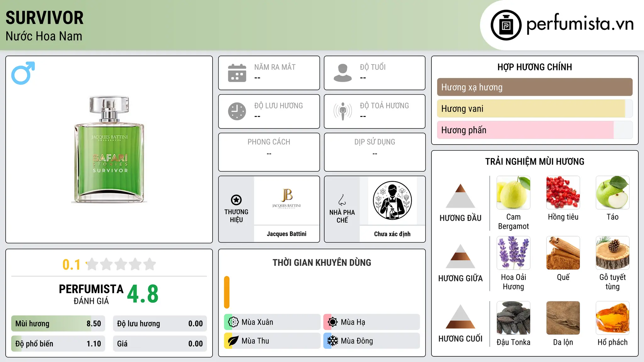Click the Giá 0.00 rating bar
The image size is (644, 362).
[x=160, y=344]
